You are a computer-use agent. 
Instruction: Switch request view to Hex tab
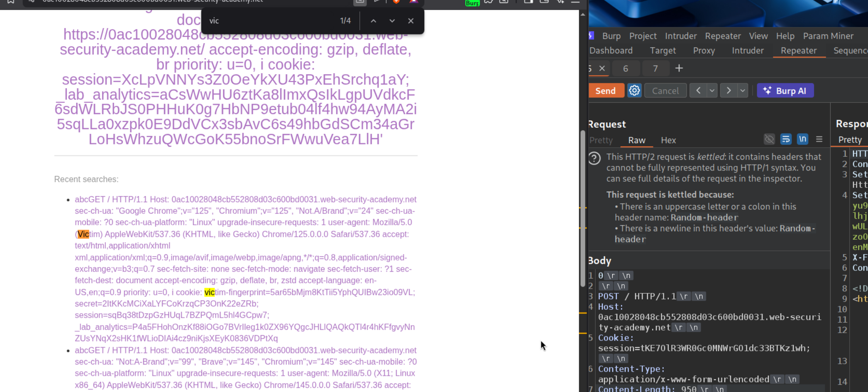pos(668,140)
